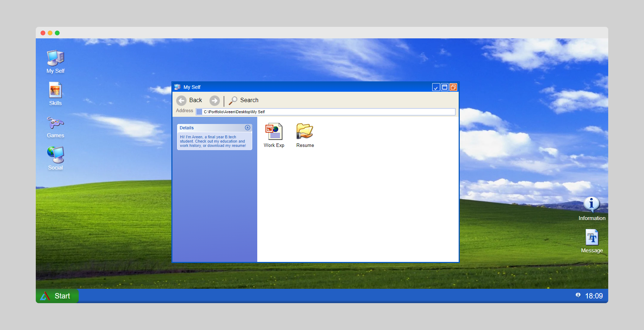644x330 pixels.
Task: Click the Forward arrow button
Action: coord(215,100)
